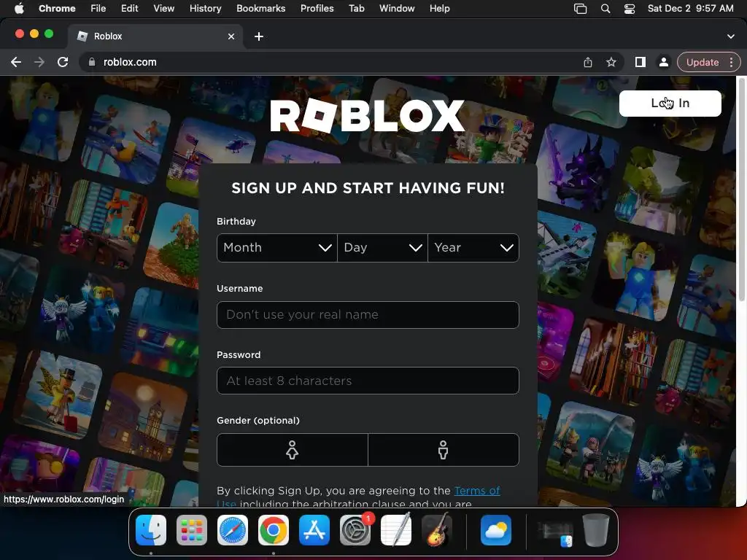The image size is (747, 560).
Task: Open Chrome three-dot menu
Action: coord(731,63)
